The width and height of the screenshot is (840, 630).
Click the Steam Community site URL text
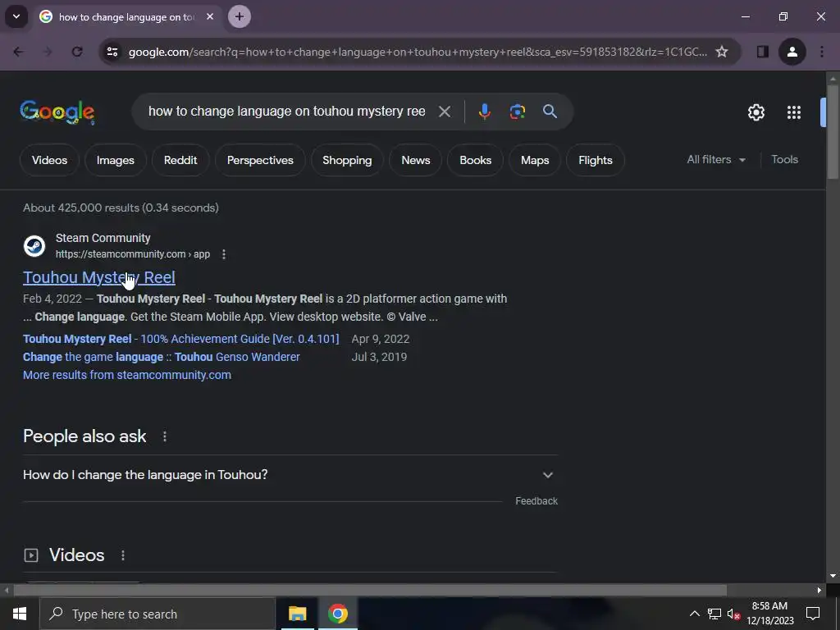point(133,254)
